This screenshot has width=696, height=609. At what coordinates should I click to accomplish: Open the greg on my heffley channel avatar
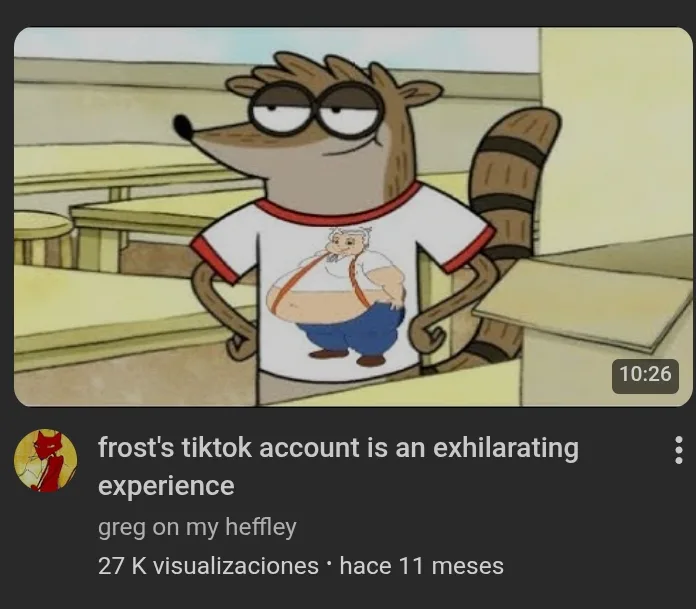coord(45,460)
